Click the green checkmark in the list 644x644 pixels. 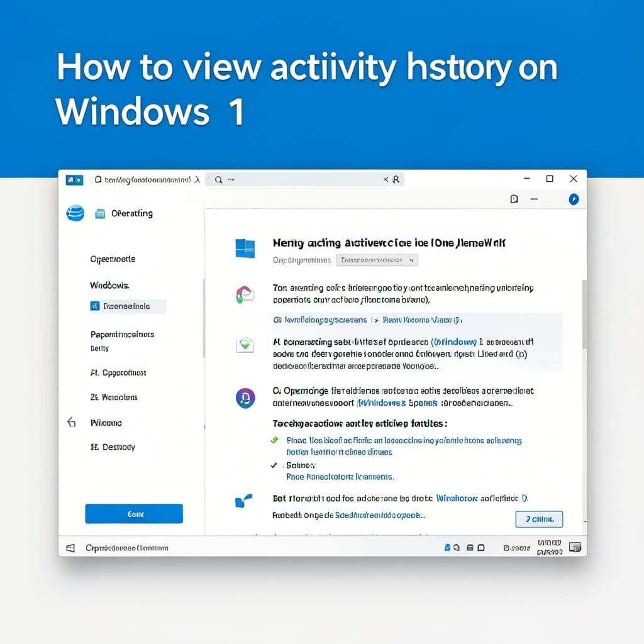point(274,440)
